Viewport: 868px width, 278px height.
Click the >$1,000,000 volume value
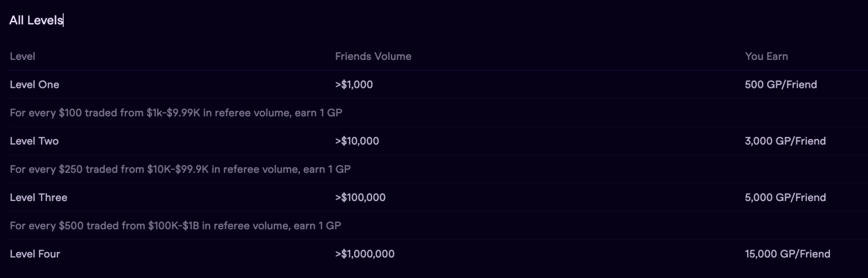pyautogui.click(x=364, y=254)
